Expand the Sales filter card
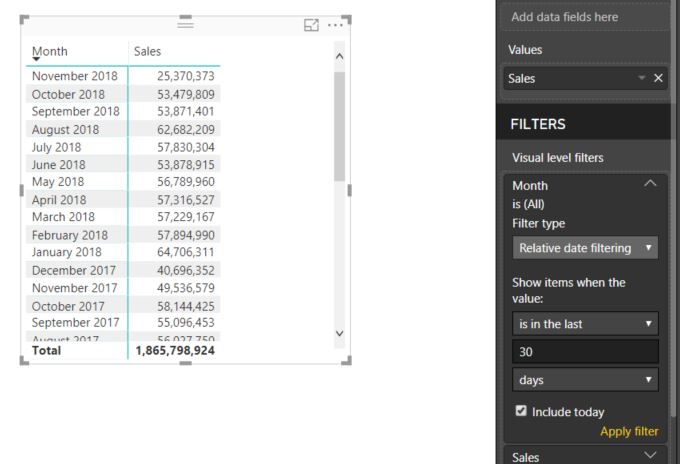The image size is (680, 464). point(650,455)
